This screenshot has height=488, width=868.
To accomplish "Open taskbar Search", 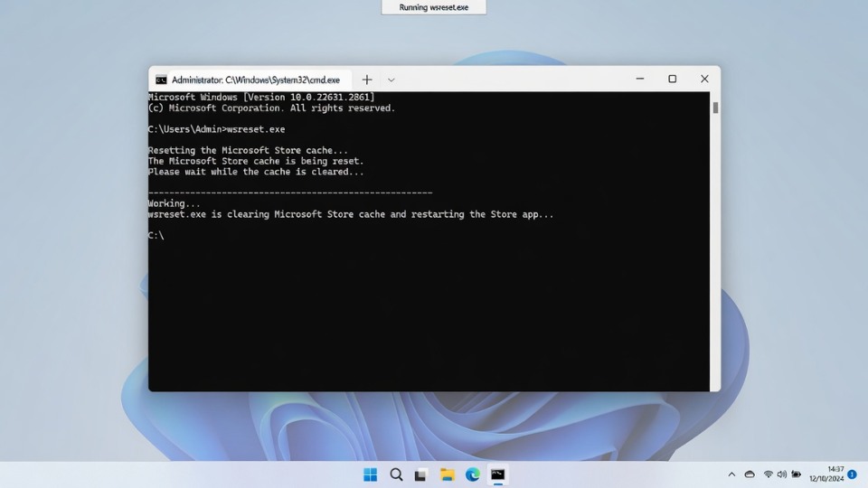I will pos(396,474).
